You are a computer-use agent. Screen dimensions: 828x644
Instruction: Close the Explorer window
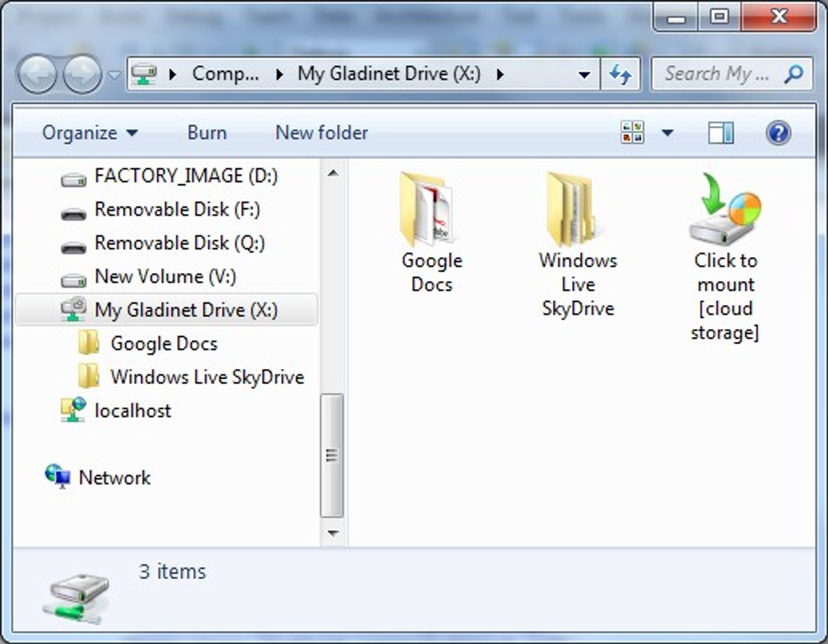(x=778, y=17)
